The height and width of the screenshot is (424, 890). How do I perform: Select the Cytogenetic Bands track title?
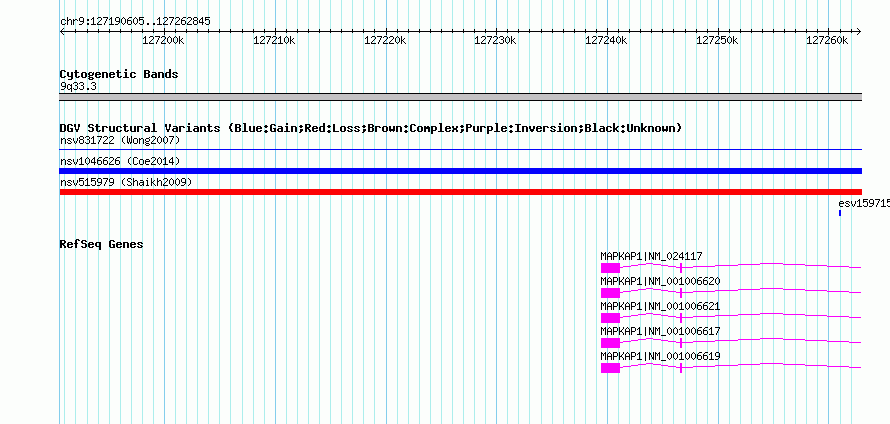coord(119,74)
